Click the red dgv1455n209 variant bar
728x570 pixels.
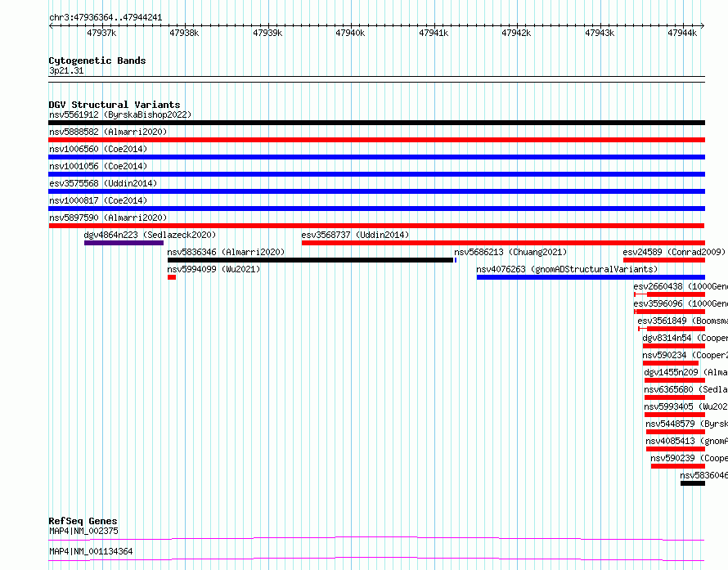point(675,380)
